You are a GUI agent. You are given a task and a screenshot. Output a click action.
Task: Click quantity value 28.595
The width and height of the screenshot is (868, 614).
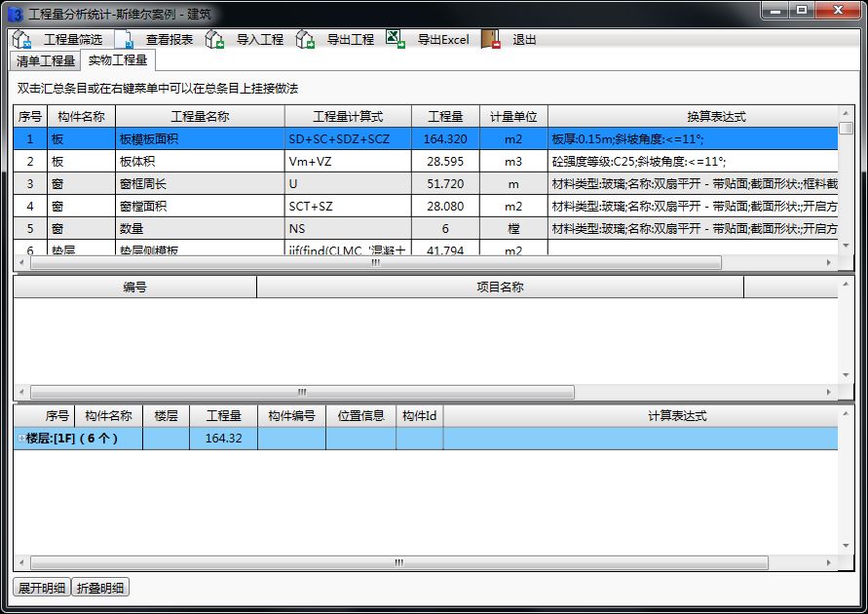(445, 161)
